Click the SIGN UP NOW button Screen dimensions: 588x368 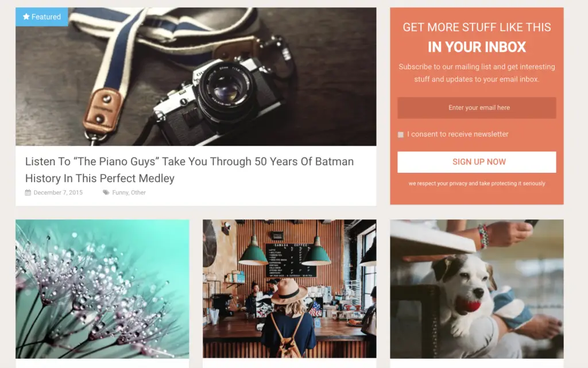(477, 162)
